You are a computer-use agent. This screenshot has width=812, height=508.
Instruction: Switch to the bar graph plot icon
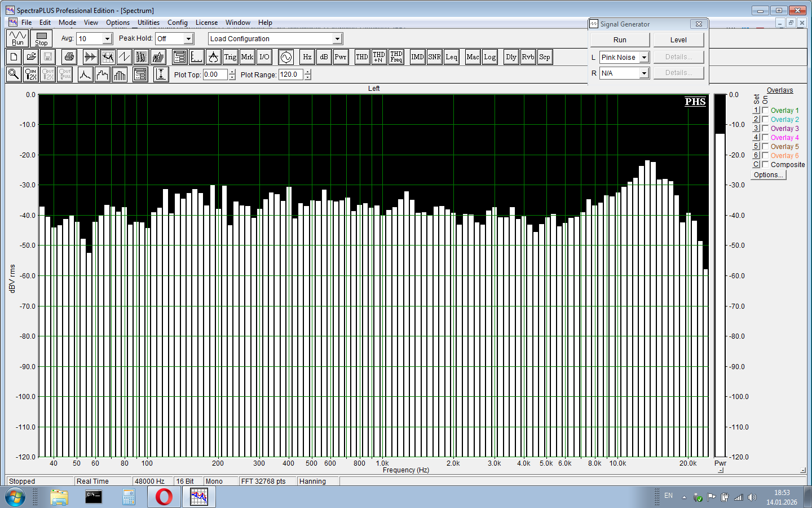coord(120,75)
